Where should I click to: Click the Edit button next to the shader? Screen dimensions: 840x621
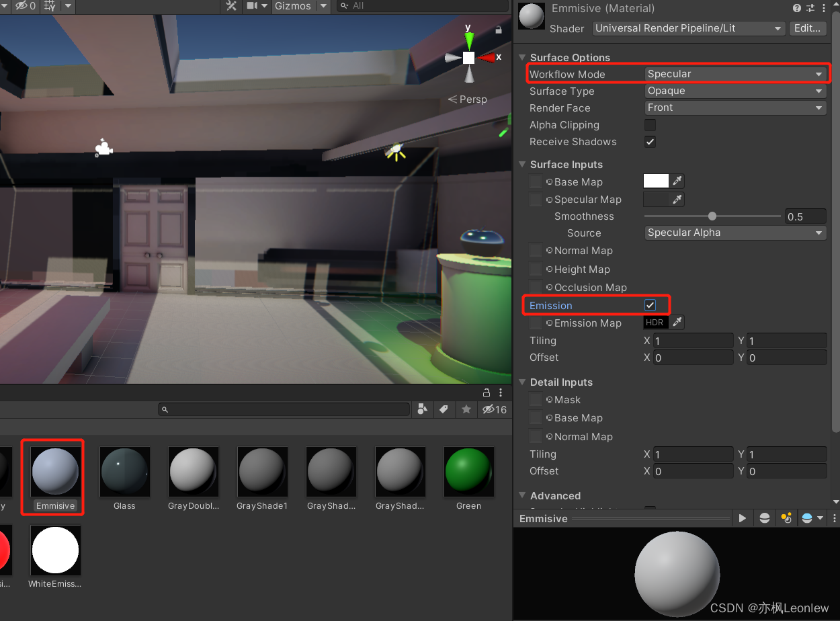pos(807,28)
